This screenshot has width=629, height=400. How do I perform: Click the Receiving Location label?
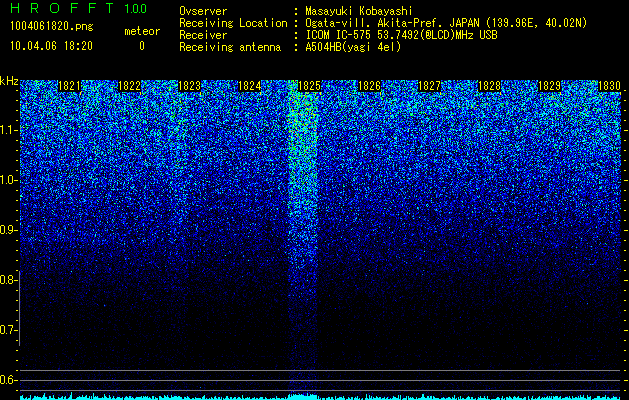[x=233, y=23]
